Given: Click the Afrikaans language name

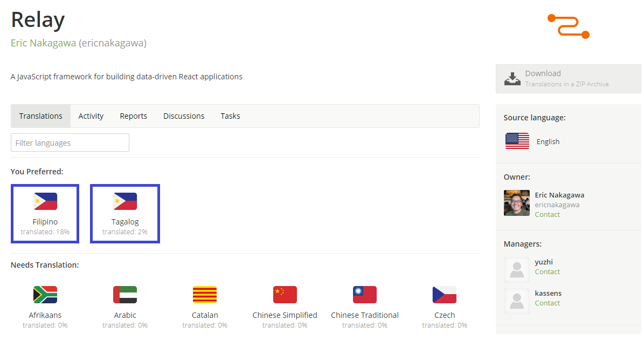Looking at the screenshot, I should [45, 315].
